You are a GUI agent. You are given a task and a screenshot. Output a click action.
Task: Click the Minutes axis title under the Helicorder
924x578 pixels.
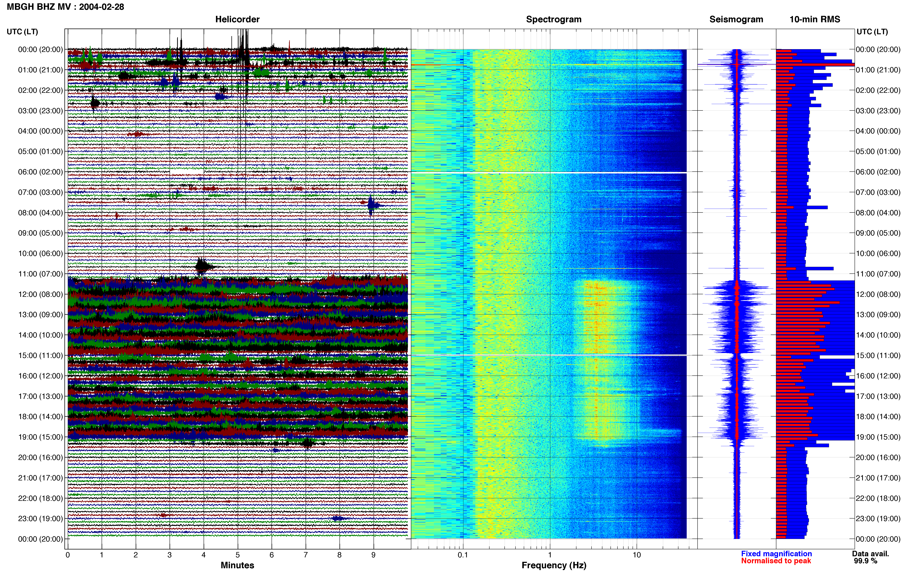click(237, 565)
